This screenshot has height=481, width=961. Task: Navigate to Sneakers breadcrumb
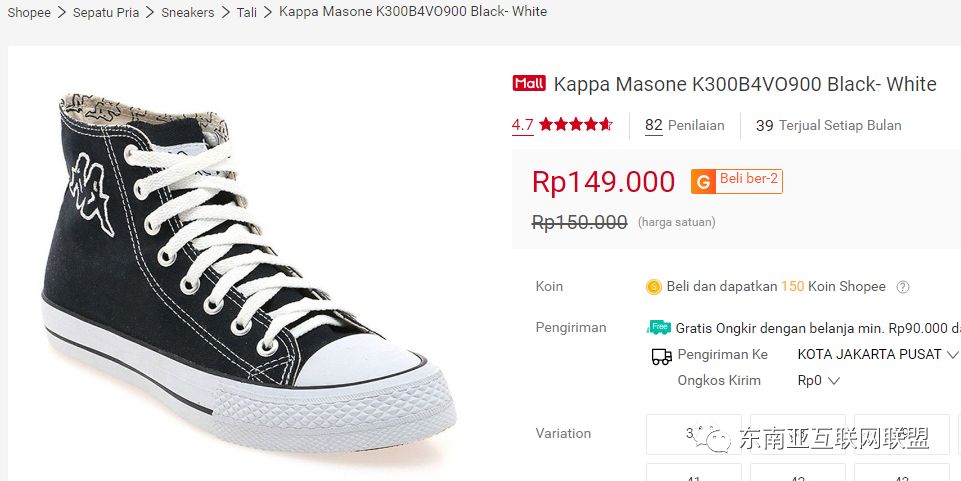point(188,12)
